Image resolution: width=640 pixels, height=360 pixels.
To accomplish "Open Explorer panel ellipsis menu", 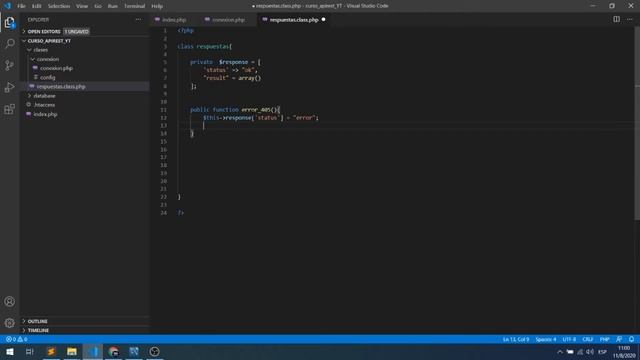I will point(139,19).
